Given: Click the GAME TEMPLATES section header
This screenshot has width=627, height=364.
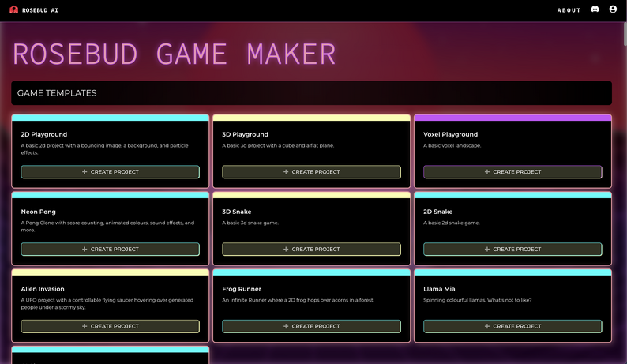Looking at the screenshot, I should click(311, 93).
